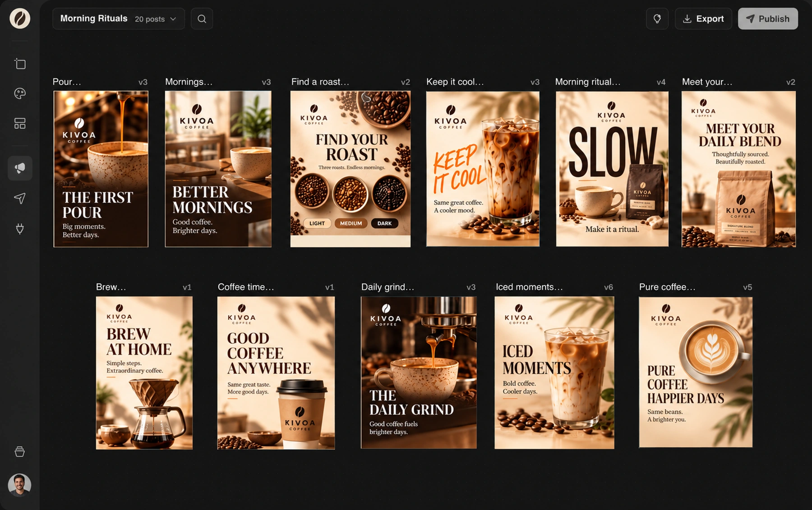Click the Export button

click(703, 19)
